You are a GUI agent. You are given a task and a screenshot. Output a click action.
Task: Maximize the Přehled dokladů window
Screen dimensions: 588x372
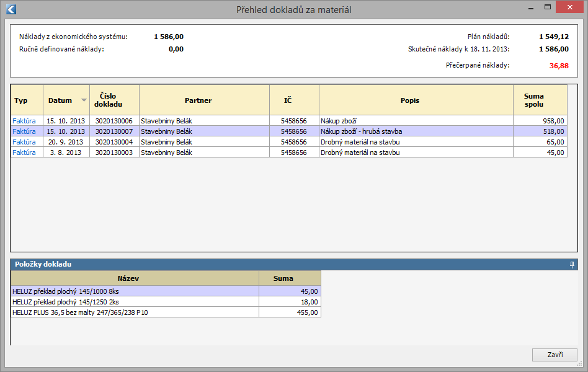[x=548, y=7]
